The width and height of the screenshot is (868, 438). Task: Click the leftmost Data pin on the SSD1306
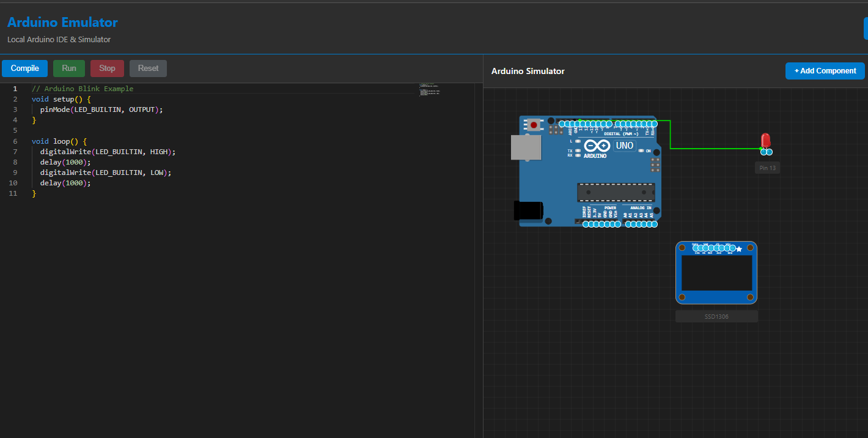(x=695, y=248)
